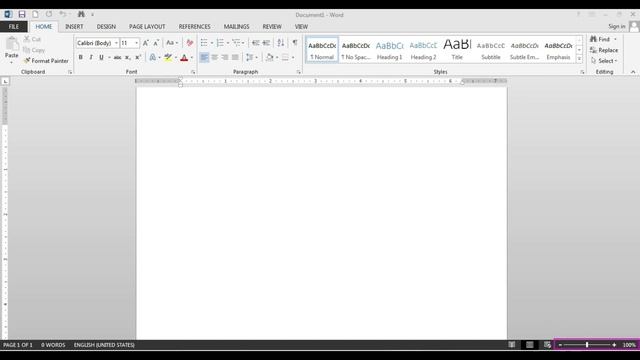Screen dimensions: 640x360
Task: Toggle Underline formatting
Action: tap(101, 58)
